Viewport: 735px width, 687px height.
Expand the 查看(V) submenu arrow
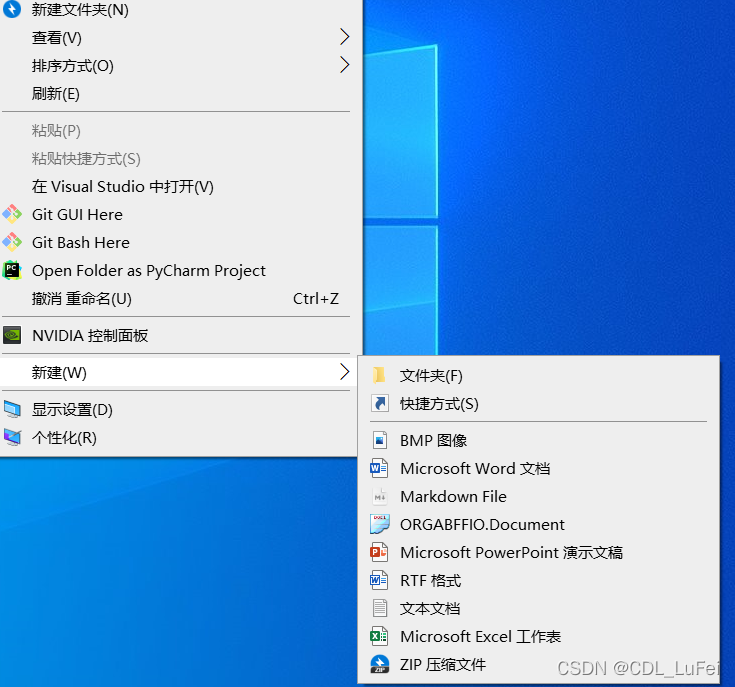pos(345,37)
